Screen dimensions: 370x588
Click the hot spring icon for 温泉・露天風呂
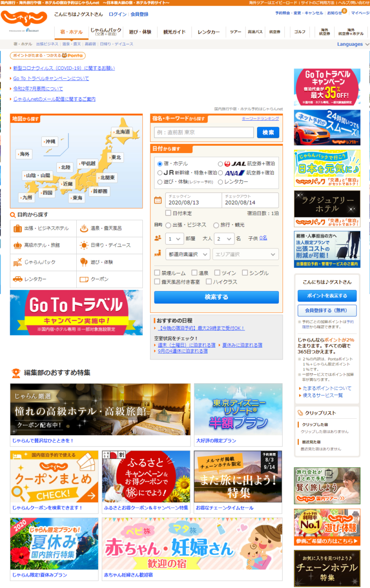[x=84, y=228]
